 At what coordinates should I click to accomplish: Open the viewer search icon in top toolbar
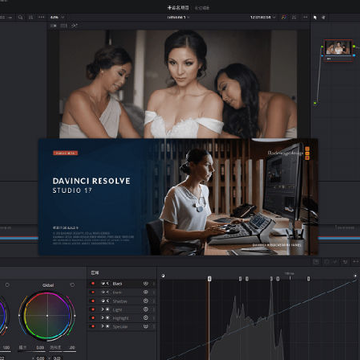coord(21,17)
